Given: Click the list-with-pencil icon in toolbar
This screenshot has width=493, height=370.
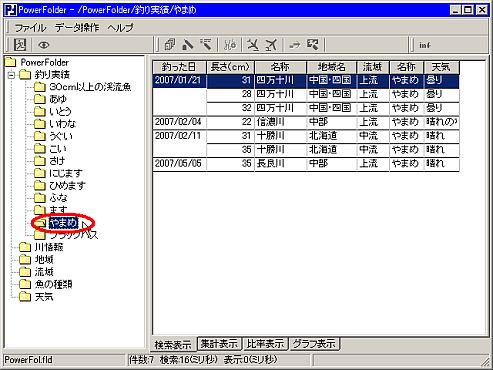Looking at the screenshot, I should click(x=206, y=44).
